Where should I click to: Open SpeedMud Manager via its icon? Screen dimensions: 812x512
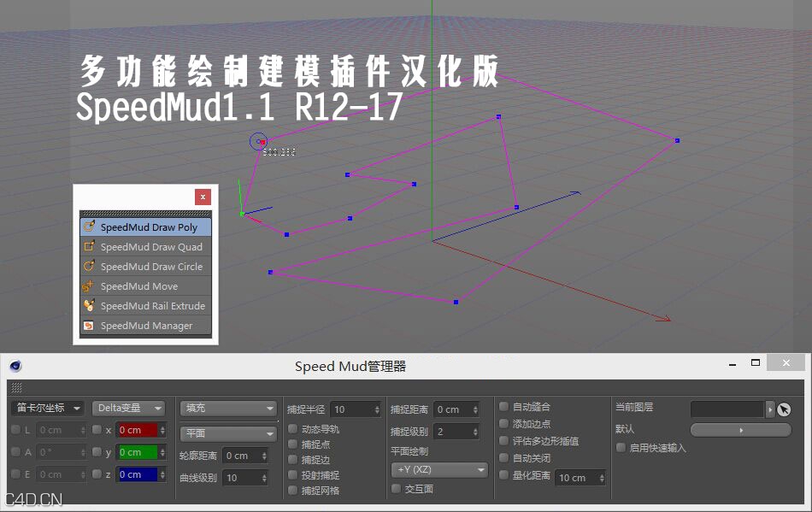[89, 325]
